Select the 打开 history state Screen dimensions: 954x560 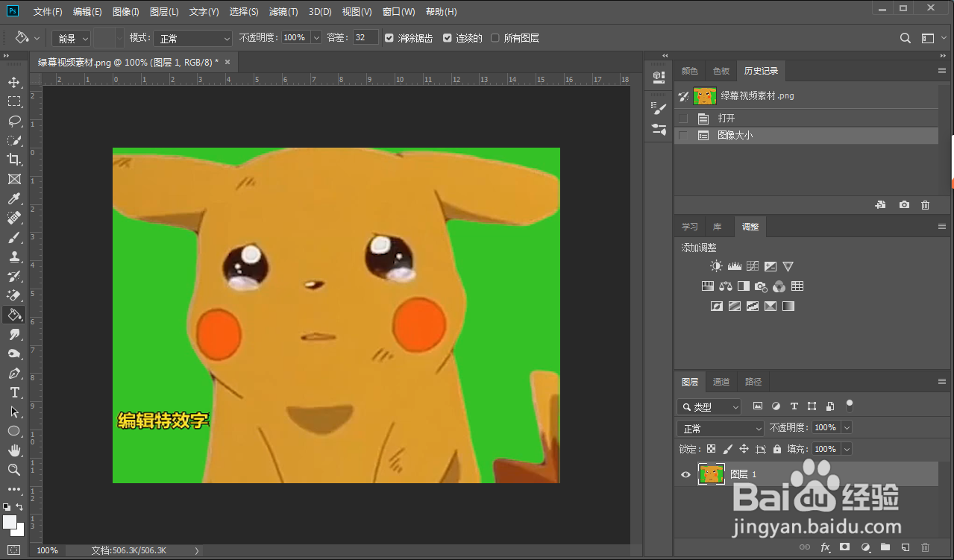point(727,119)
